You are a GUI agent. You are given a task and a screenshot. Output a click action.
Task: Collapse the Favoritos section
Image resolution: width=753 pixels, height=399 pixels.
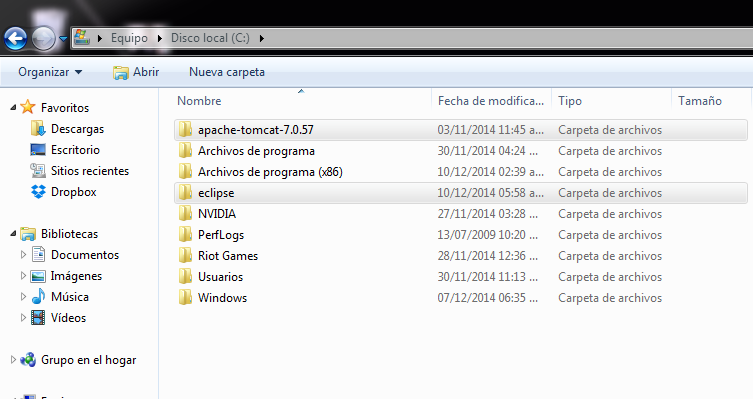click(13, 108)
